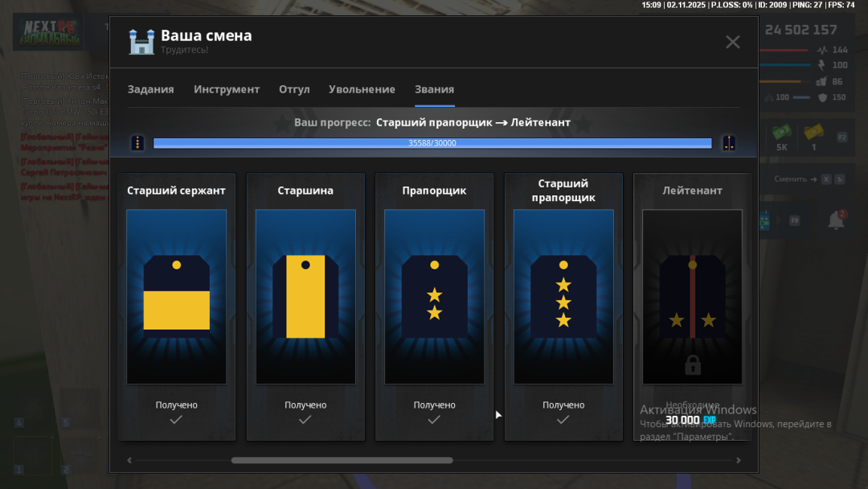Click the rank progress bar showing 35588/30000
Viewport: 868px width, 489px height.
click(434, 142)
